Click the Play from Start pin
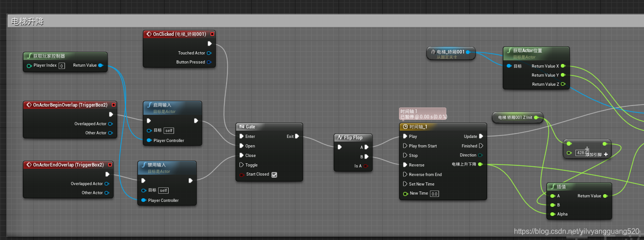 (x=405, y=146)
